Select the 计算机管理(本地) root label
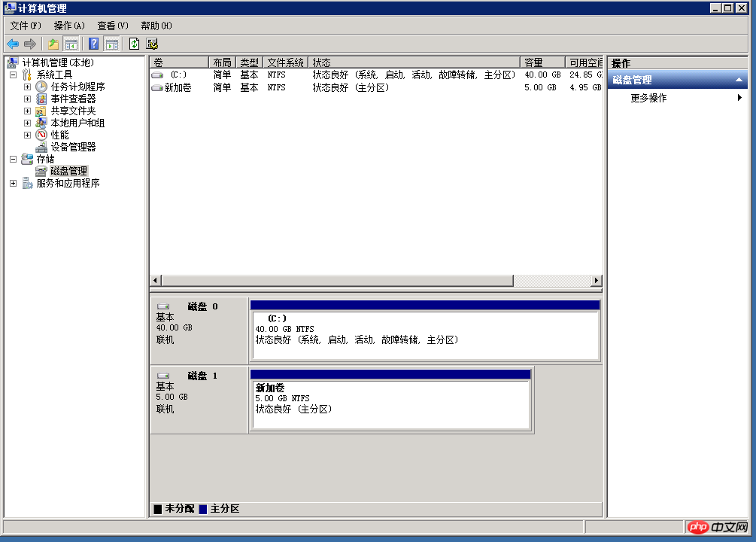 click(58, 62)
